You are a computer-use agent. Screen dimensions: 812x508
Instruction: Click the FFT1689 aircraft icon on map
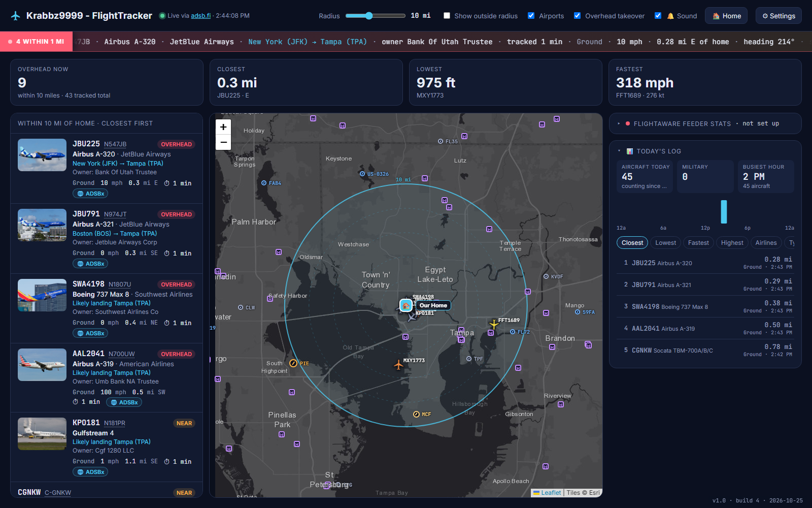coord(493,324)
